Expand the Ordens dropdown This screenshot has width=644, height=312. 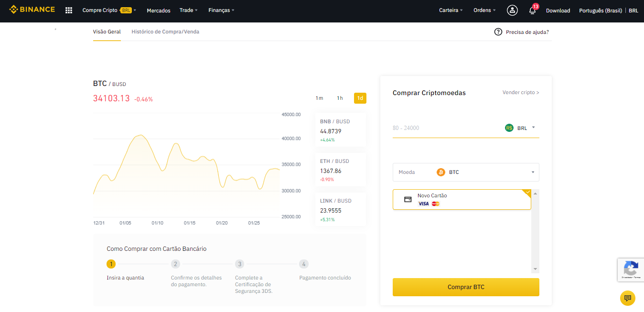(484, 10)
